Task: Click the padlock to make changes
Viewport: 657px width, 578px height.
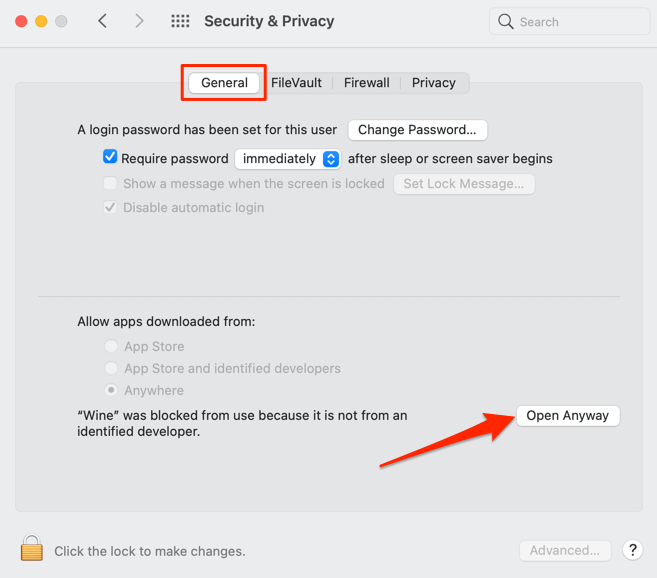Action: [32, 549]
